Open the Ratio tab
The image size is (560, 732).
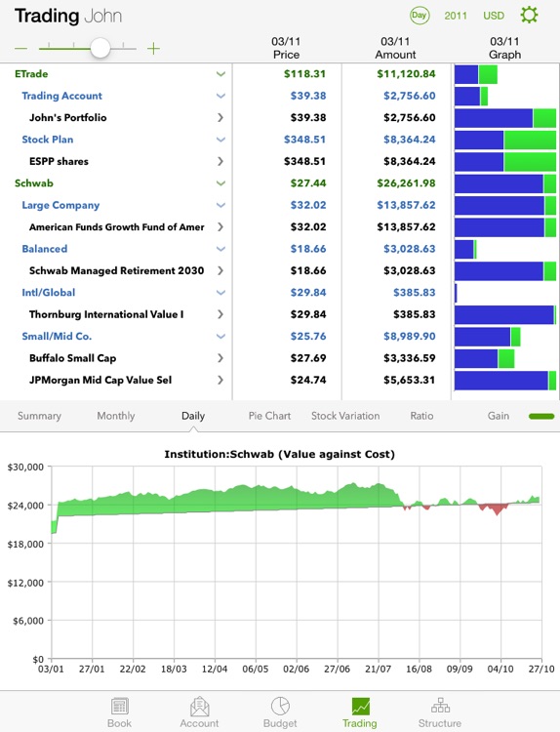[421, 416]
